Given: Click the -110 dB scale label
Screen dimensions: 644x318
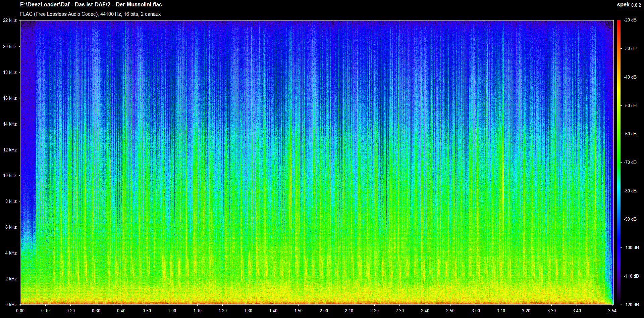Looking at the screenshot, I should (x=631, y=276).
